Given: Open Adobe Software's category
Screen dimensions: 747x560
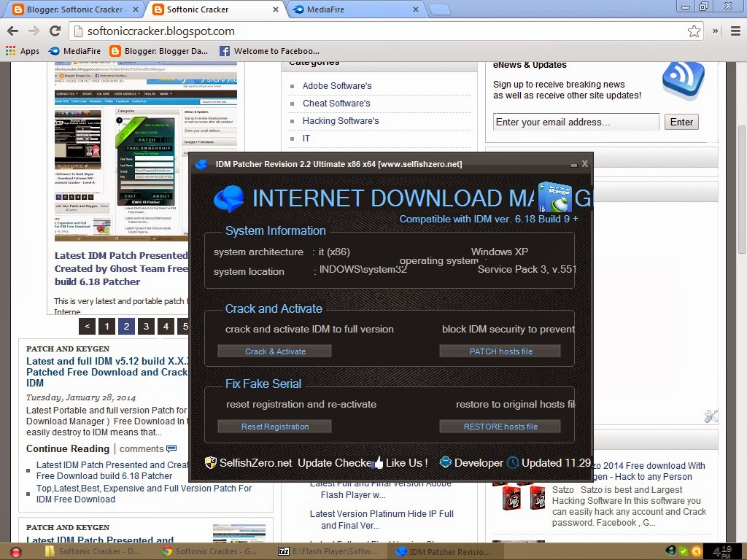Looking at the screenshot, I should pos(337,86).
